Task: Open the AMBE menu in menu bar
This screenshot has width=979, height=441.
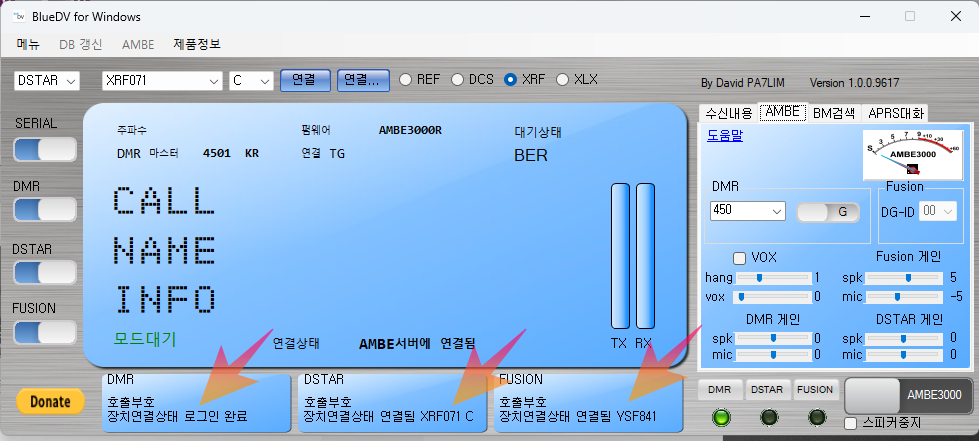Action: [x=138, y=44]
